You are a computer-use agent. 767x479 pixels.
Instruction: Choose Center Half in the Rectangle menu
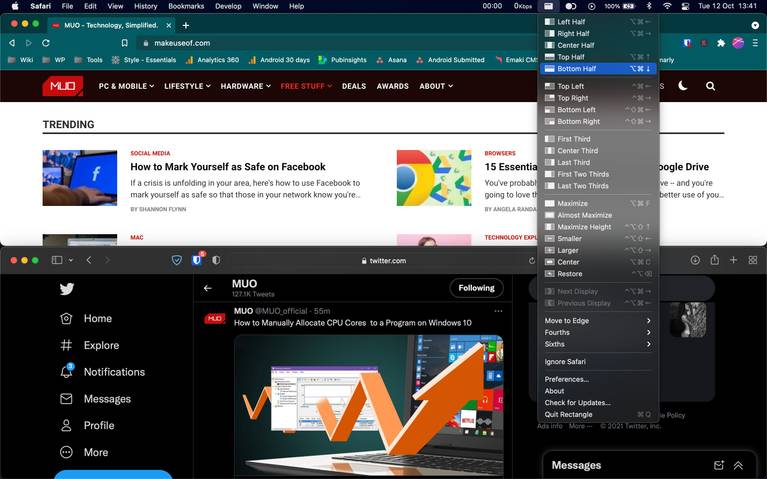[x=598, y=45]
